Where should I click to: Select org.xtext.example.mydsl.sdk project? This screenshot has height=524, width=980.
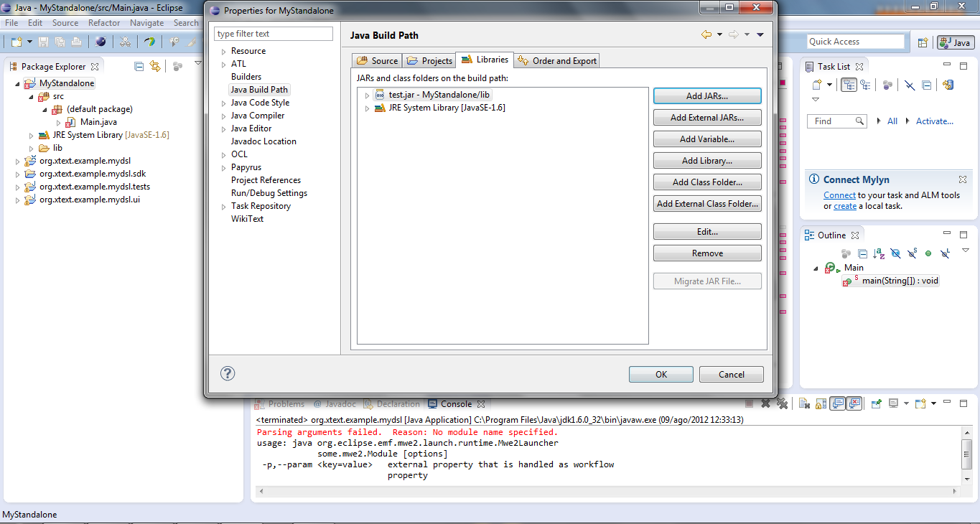[93, 174]
